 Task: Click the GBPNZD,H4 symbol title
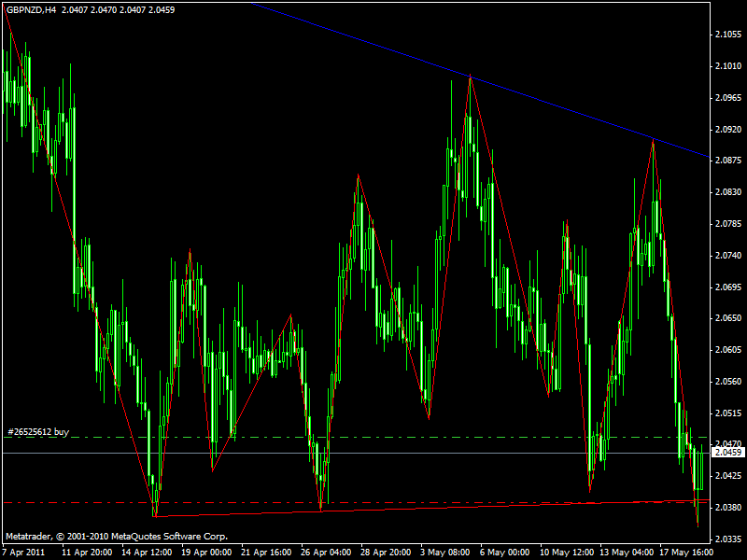click(29, 9)
